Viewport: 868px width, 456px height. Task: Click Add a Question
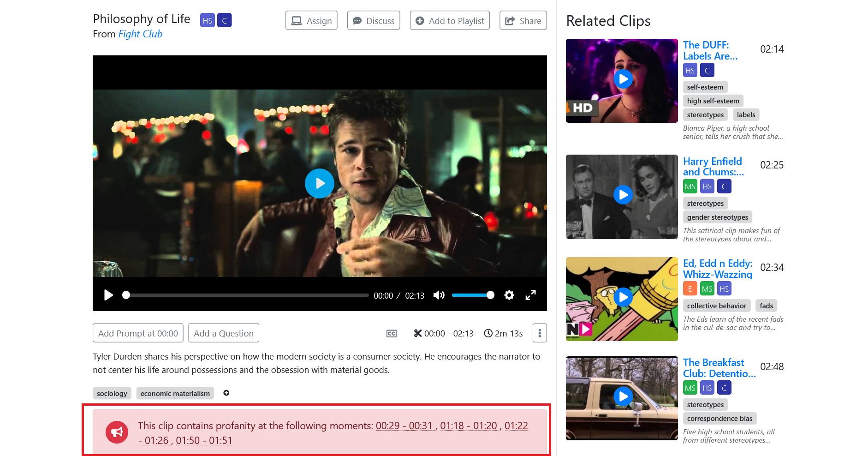224,333
